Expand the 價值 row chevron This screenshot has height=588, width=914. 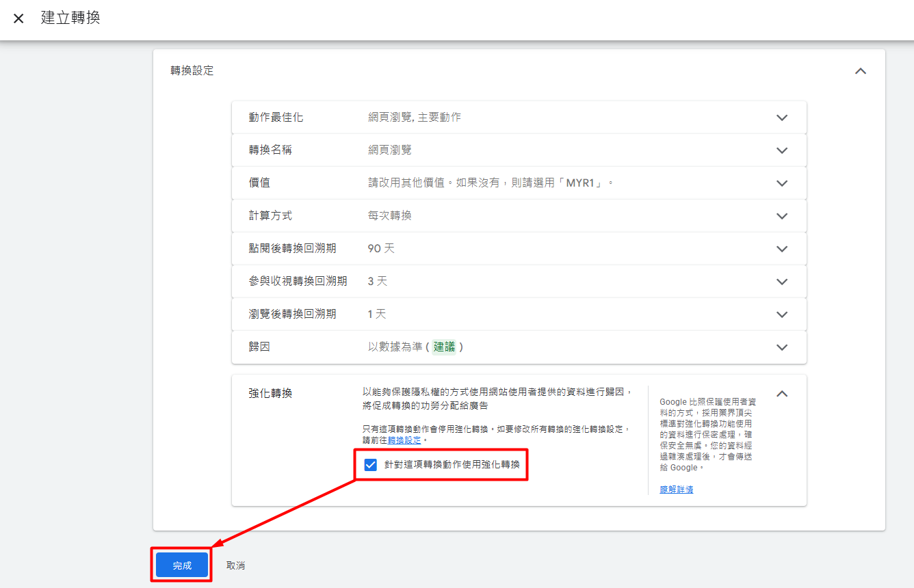pos(782,183)
